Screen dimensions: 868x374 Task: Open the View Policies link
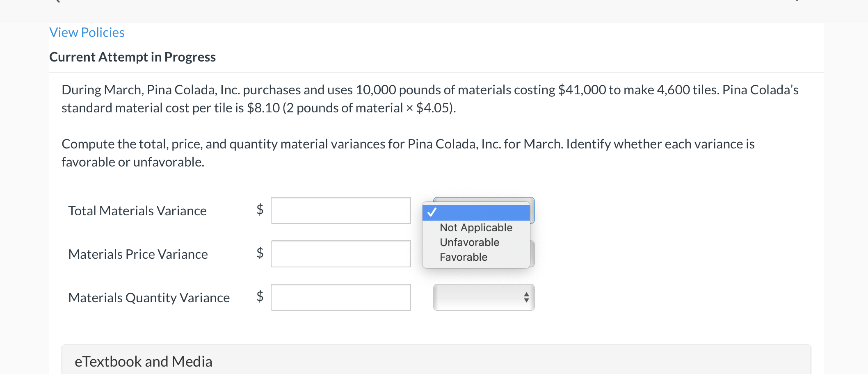[87, 32]
